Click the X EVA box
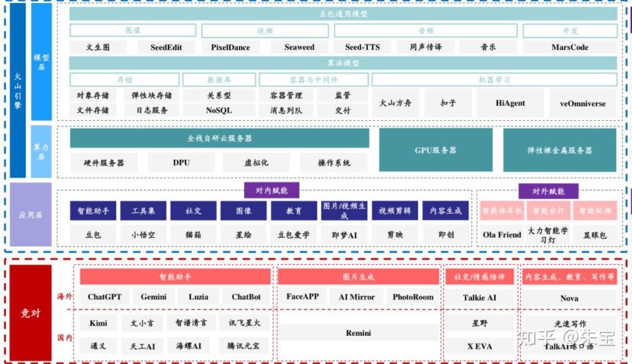632x364 pixels. tap(479, 346)
